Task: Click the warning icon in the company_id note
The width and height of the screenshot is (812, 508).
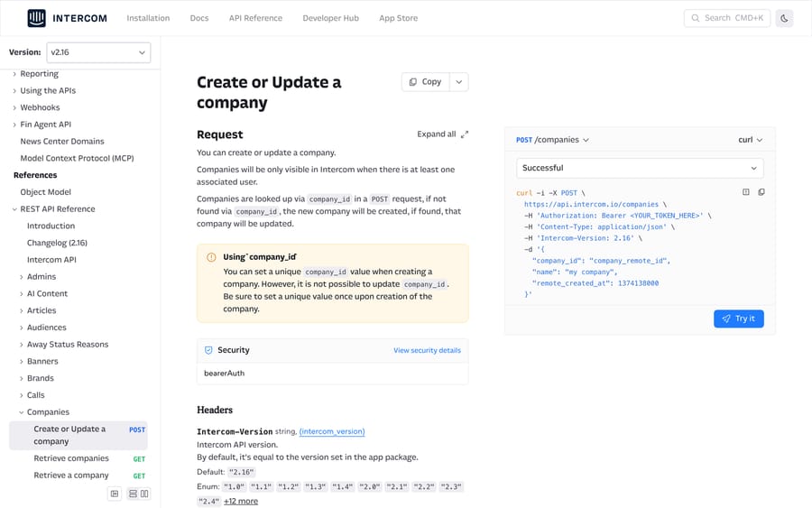Action: [x=211, y=257]
